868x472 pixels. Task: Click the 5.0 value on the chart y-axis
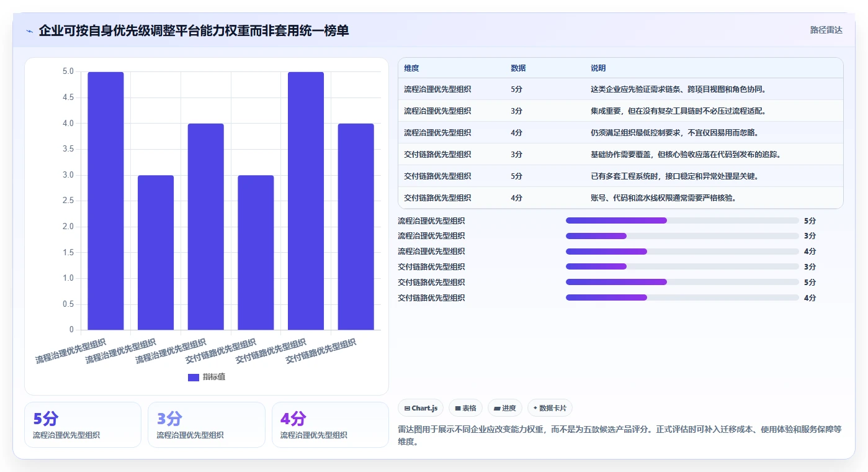[x=68, y=71]
